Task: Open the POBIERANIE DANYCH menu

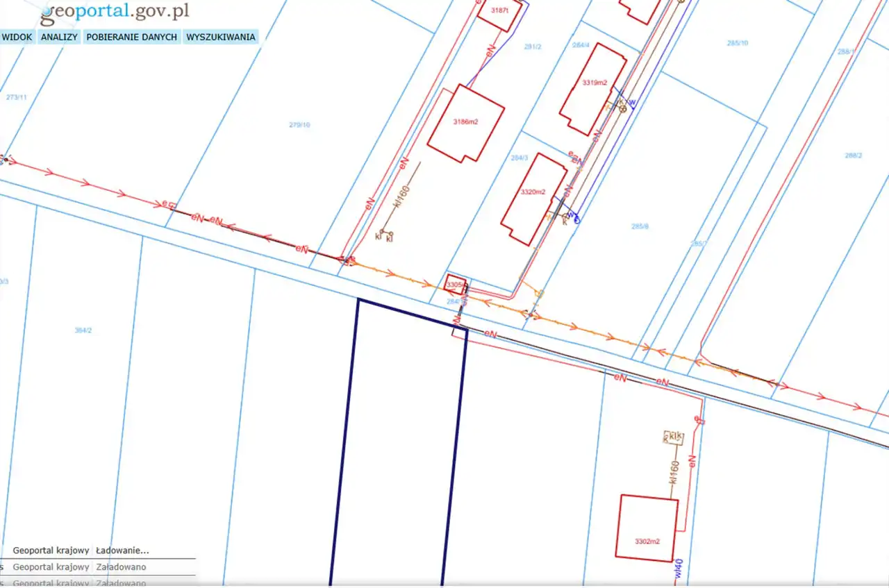Action: coord(131,37)
